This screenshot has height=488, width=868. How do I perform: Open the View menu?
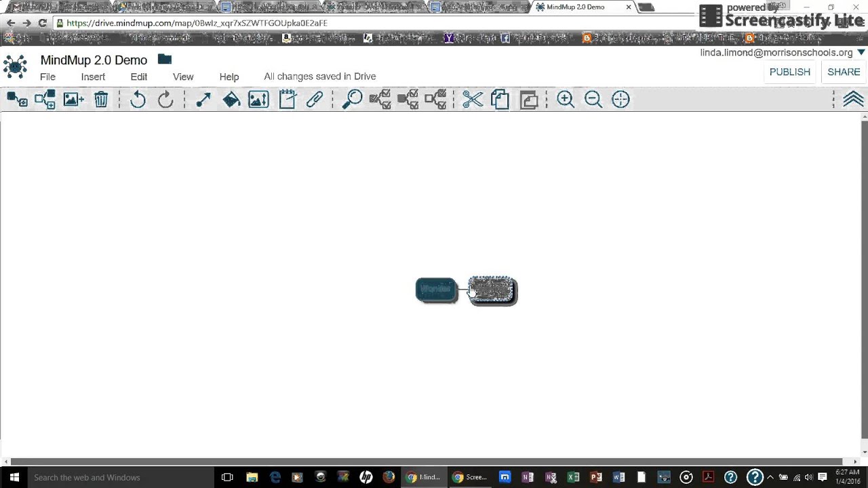pyautogui.click(x=183, y=77)
